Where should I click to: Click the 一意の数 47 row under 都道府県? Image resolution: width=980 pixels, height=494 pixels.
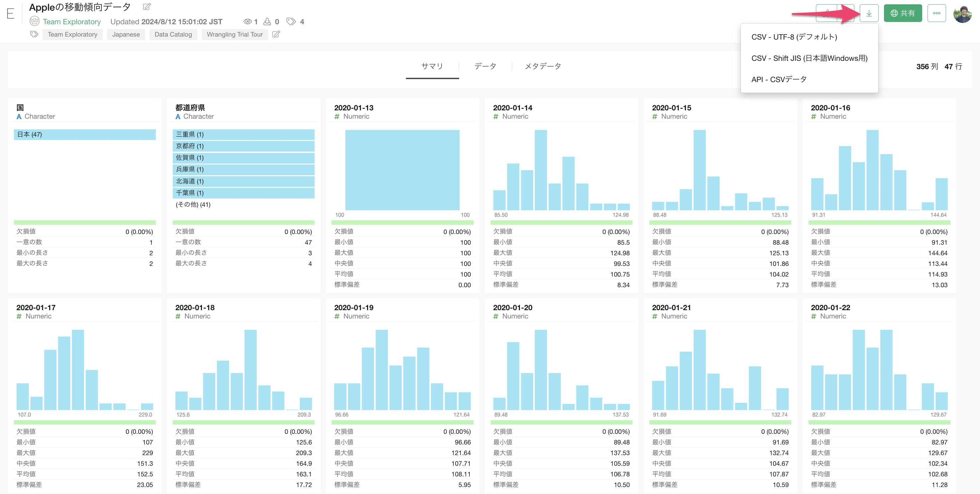pyautogui.click(x=244, y=242)
